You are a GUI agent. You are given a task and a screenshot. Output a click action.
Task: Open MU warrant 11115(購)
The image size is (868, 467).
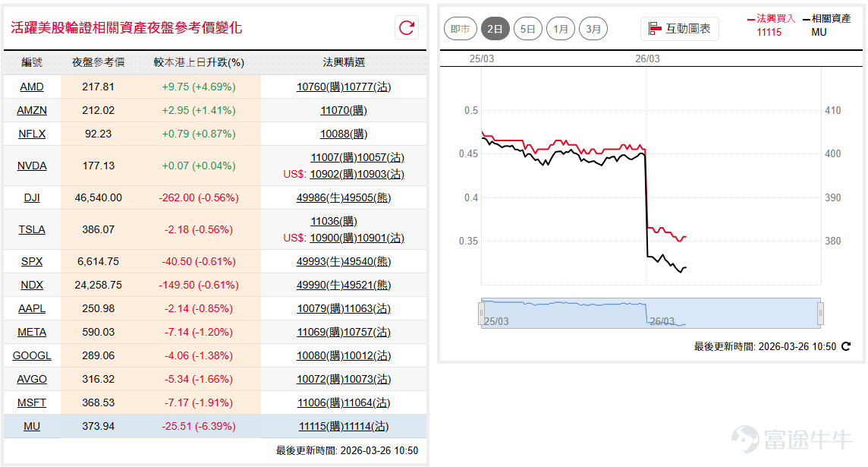pyautogui.click(x=322, y=426)
